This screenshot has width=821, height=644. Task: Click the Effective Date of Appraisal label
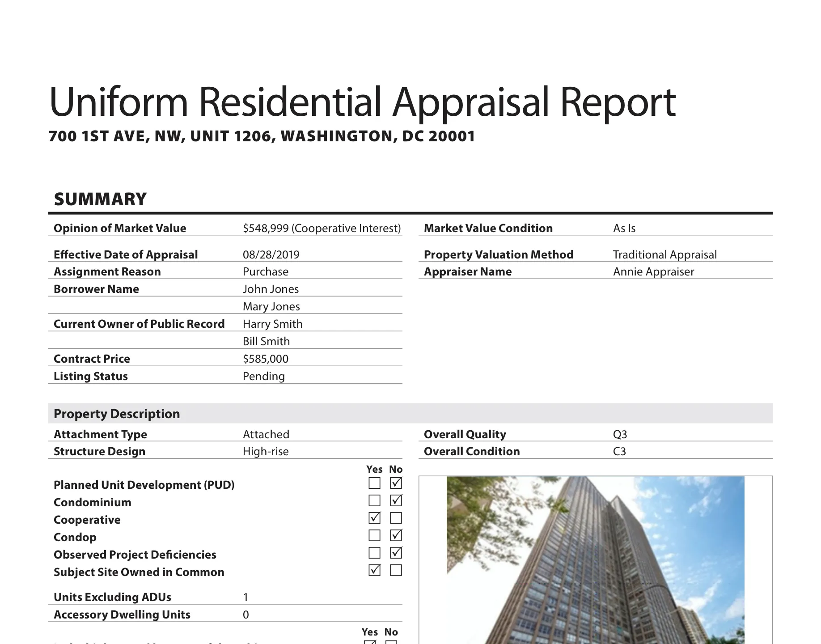(x=126, y=255)
